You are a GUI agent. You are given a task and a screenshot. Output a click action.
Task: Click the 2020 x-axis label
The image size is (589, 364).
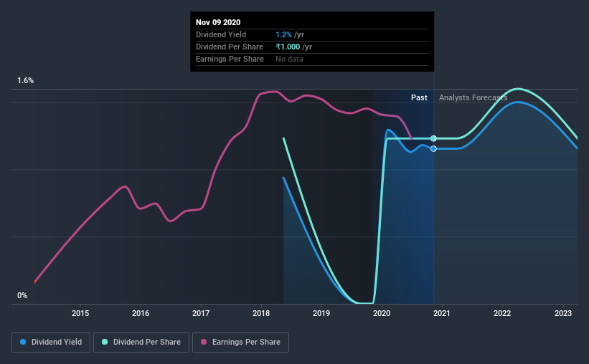pyautogui.click(x=382, y=313)
